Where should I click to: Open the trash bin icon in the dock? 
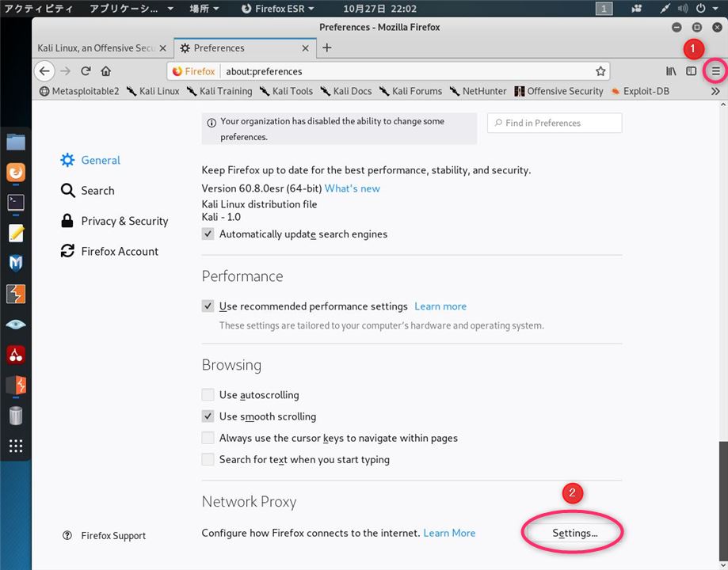[16, 416]
